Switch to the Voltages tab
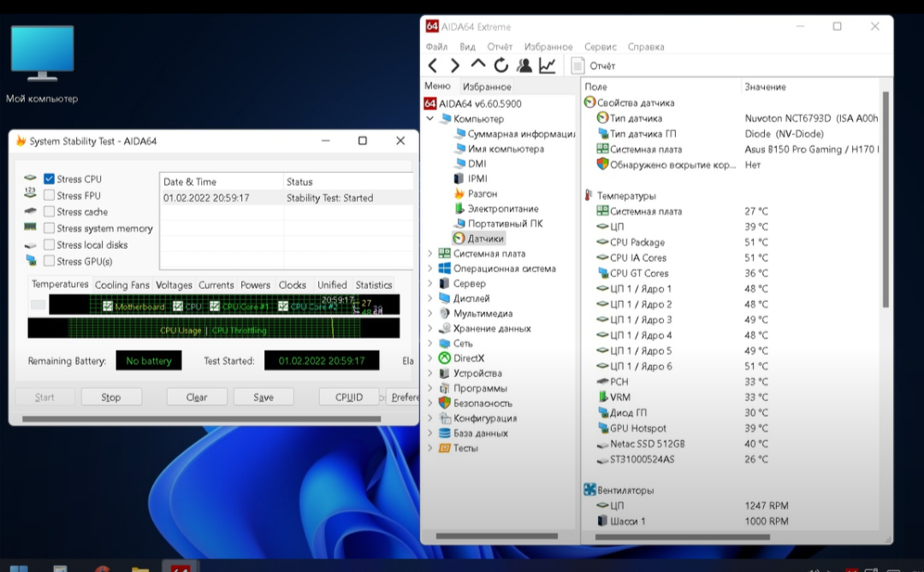This screenshot has height=572, width=924. tap(174, 285)
